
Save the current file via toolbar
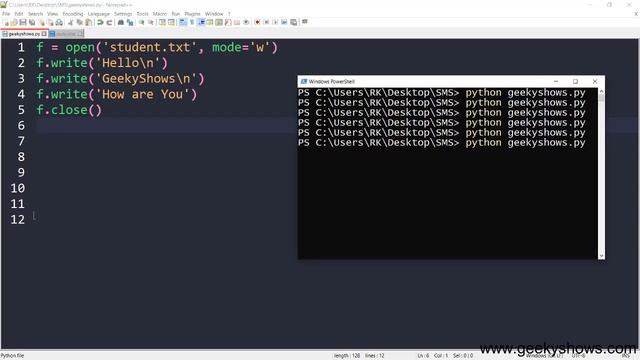pos(23,22)
